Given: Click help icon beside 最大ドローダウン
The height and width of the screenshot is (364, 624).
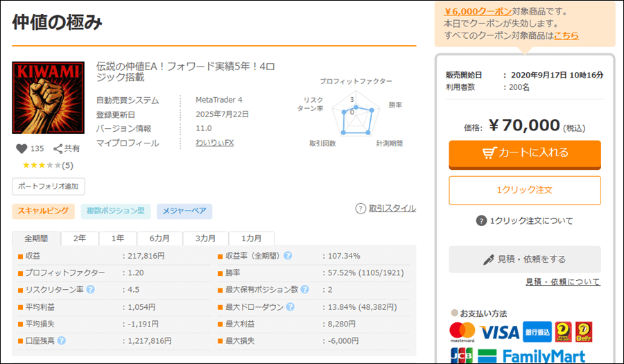Looking at the screenshot, I should click(x=290, y=306).
